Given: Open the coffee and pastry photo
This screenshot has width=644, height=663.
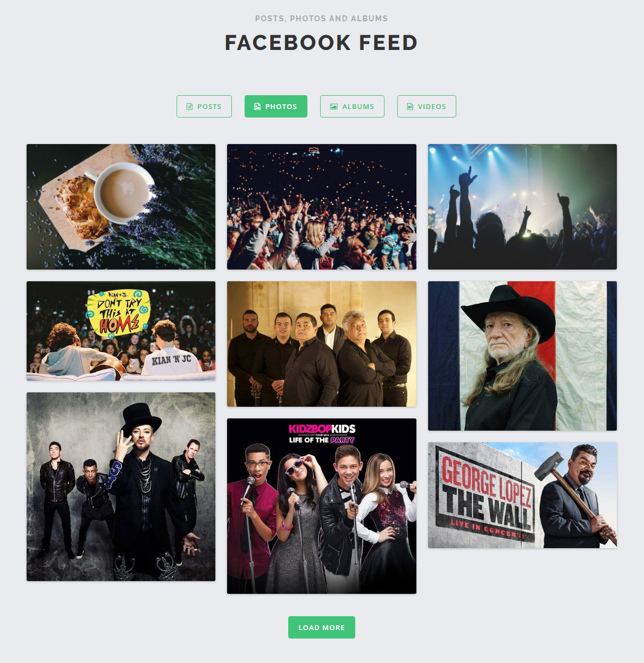Looking at the screenshot, I should point(121,207).
